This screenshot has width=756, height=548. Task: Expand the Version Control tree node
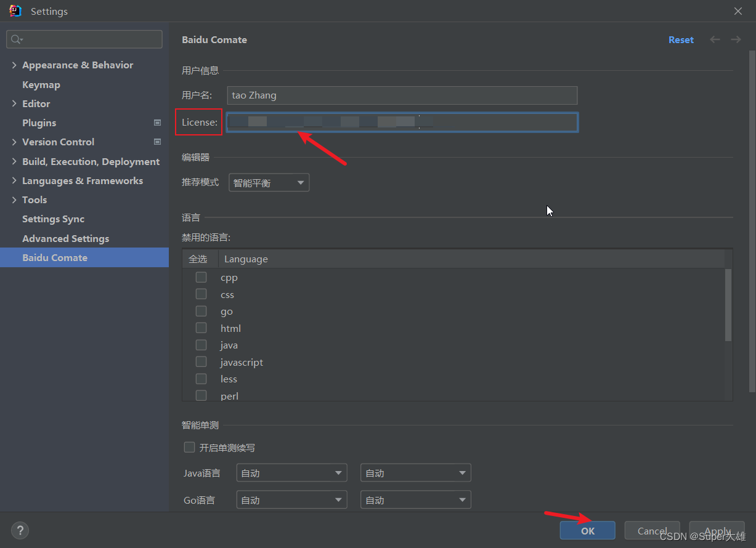pyautogui.click(x=14, y=142)
